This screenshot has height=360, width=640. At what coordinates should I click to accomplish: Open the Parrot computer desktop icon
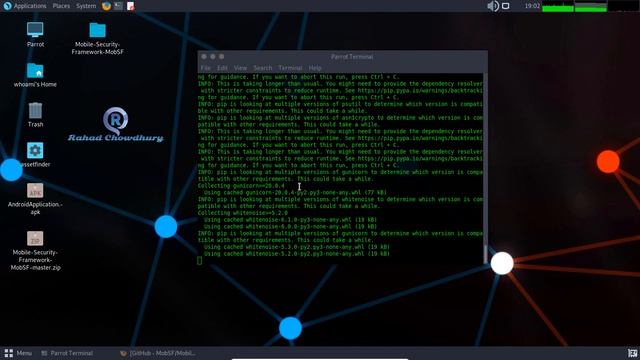tap(35, 30)
